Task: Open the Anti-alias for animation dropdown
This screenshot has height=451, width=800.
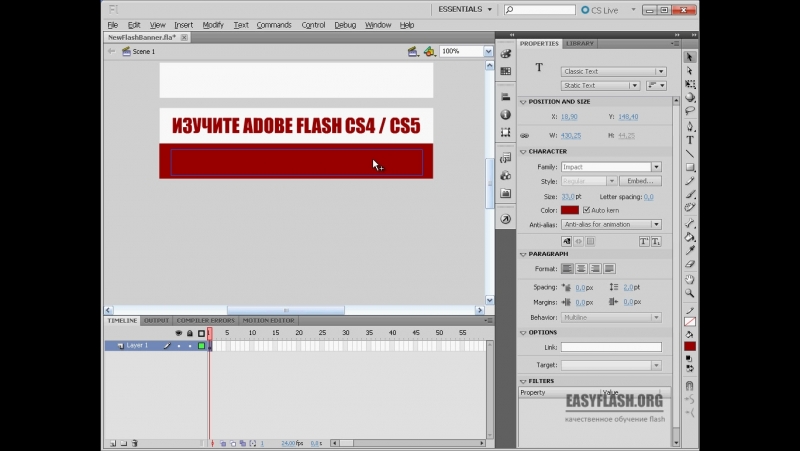Action: point(611,224)
